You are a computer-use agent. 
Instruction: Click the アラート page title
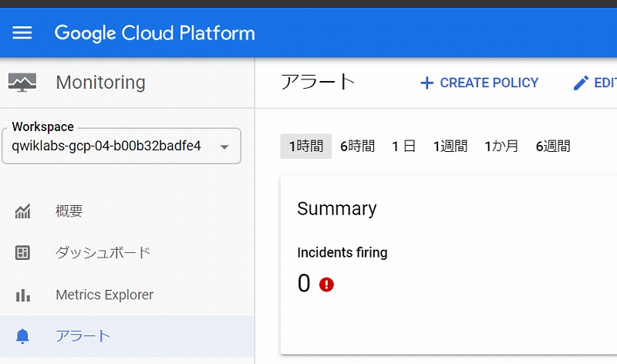(x=318, y=82)
